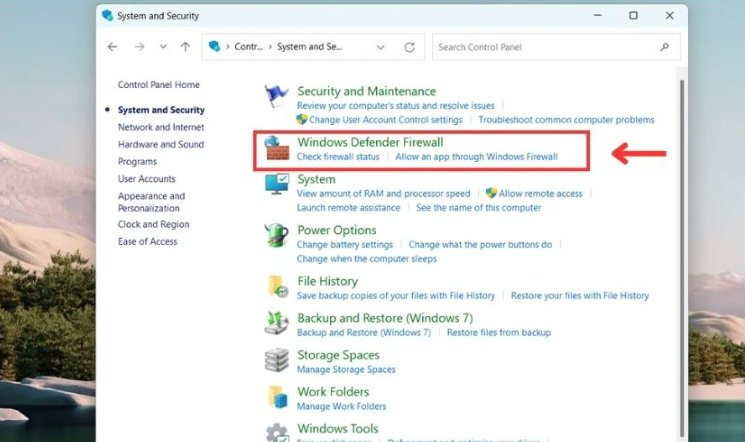
Task: Click the Work Folders icon
Action: [276, 397]
